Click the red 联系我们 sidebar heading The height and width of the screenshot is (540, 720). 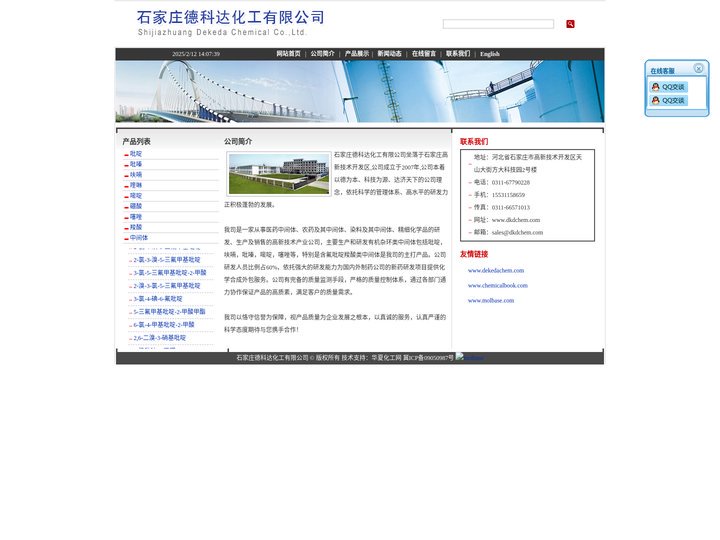(474, 141)
